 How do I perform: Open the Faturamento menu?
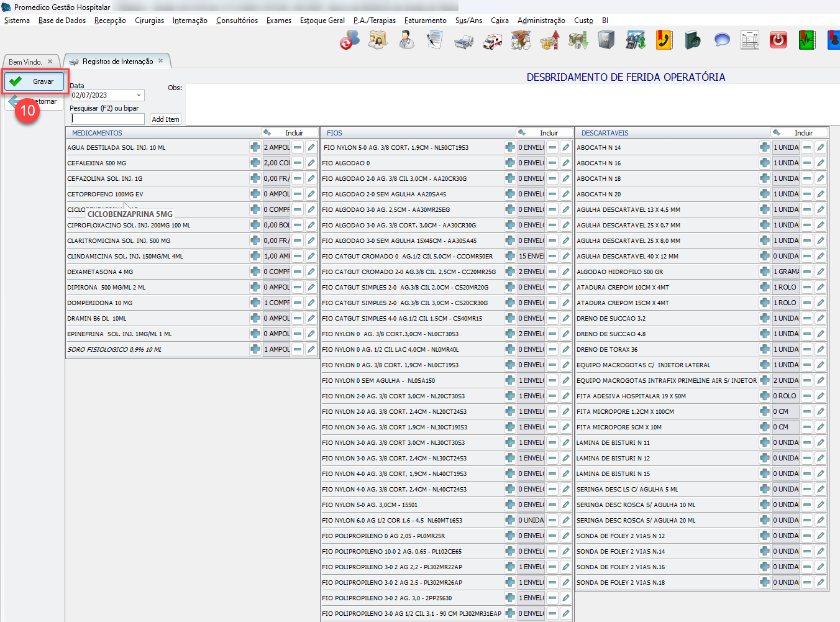425,21
